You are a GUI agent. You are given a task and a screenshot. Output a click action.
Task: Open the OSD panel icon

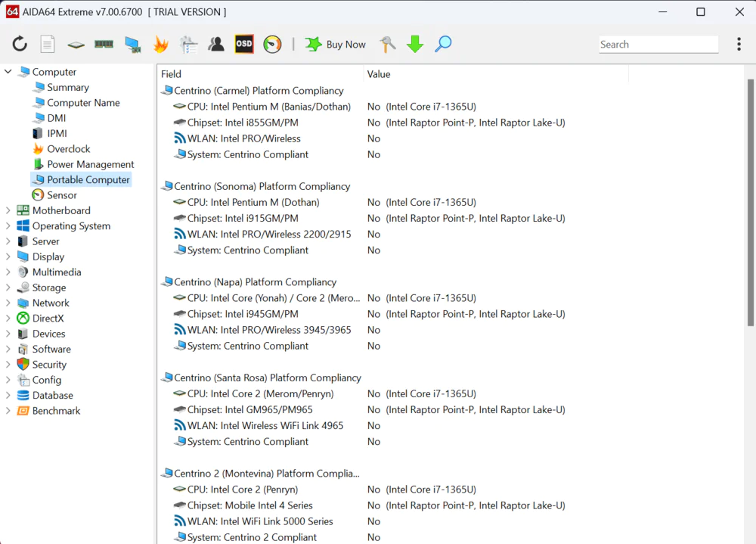coord(244,44)
